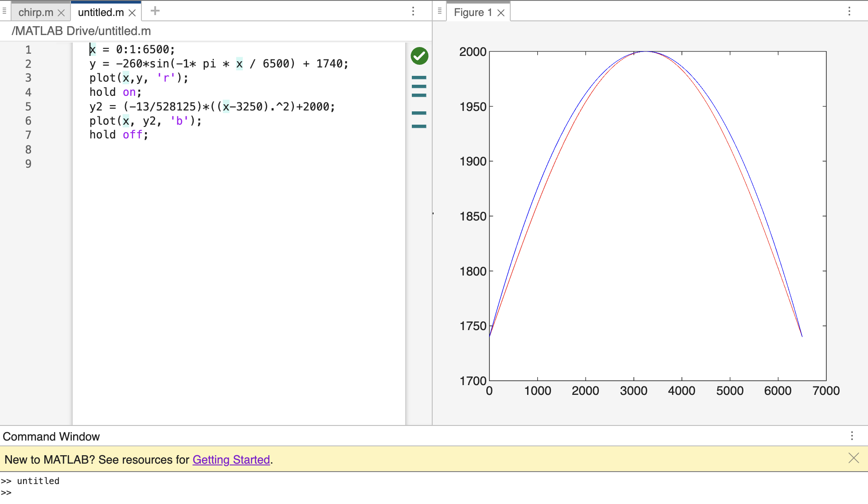
Task: Jump to the fourth code analyzer marker
Action: tap(419, 113)
